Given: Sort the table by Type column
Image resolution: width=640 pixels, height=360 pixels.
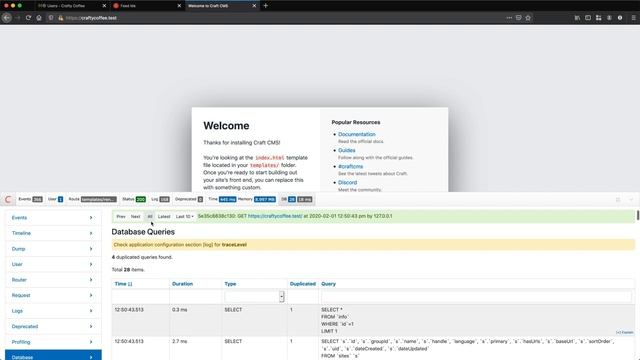Looking at the screenshot, I should (230, 284).
